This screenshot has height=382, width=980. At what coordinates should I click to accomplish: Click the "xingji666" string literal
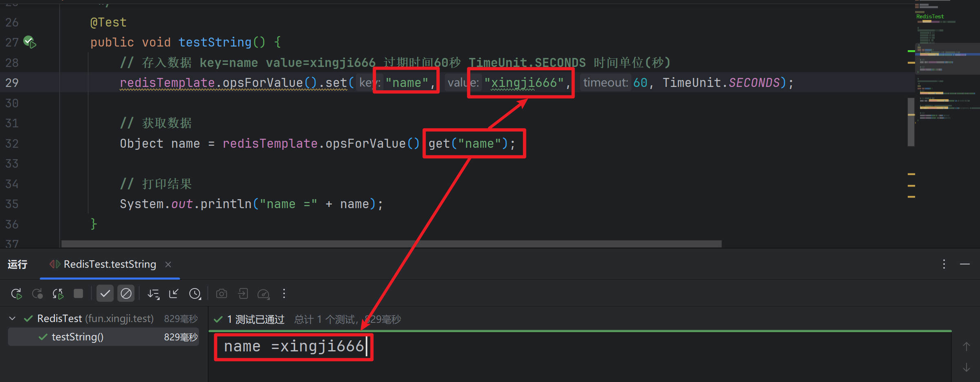[524, 82]
